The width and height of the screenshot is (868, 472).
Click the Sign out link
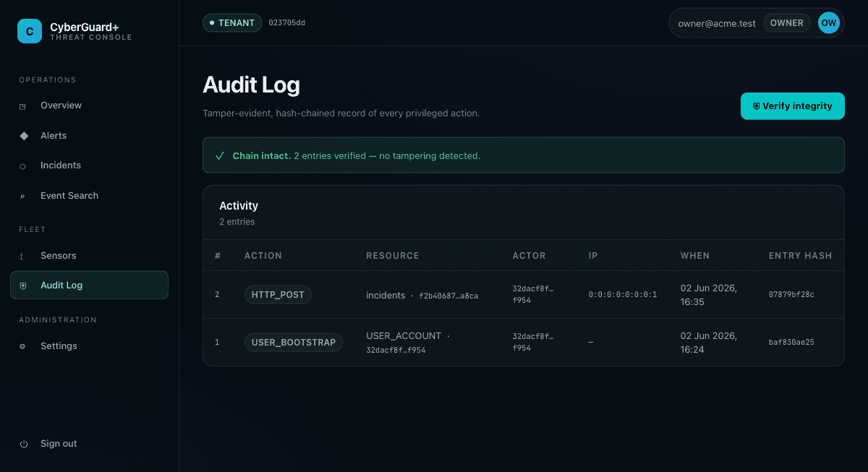pos(89,444)
